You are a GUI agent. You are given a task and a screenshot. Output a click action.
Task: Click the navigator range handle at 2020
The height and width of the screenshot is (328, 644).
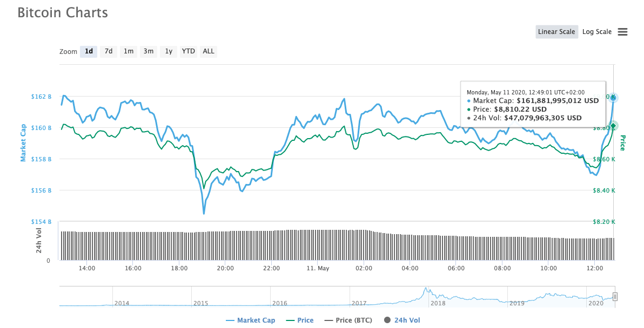615,296
